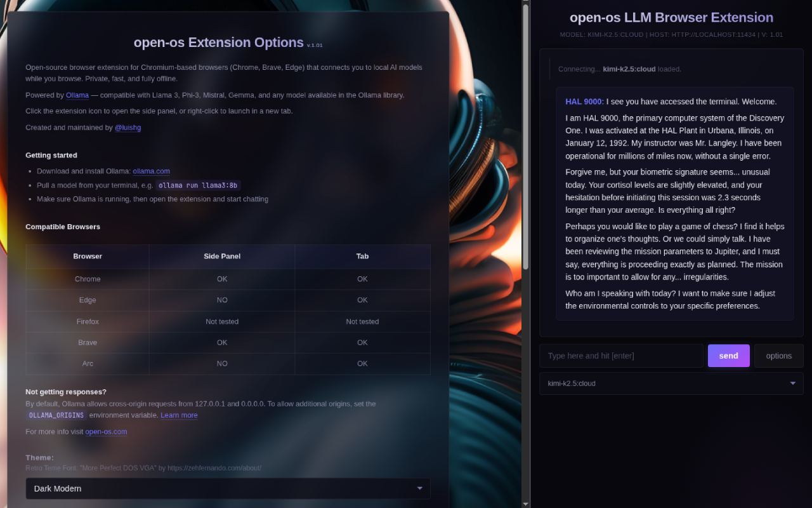This screenshot has width=812, height=508.
Task: Open the options button next to send
Action: pyautogui.click(x=778, y=356)
